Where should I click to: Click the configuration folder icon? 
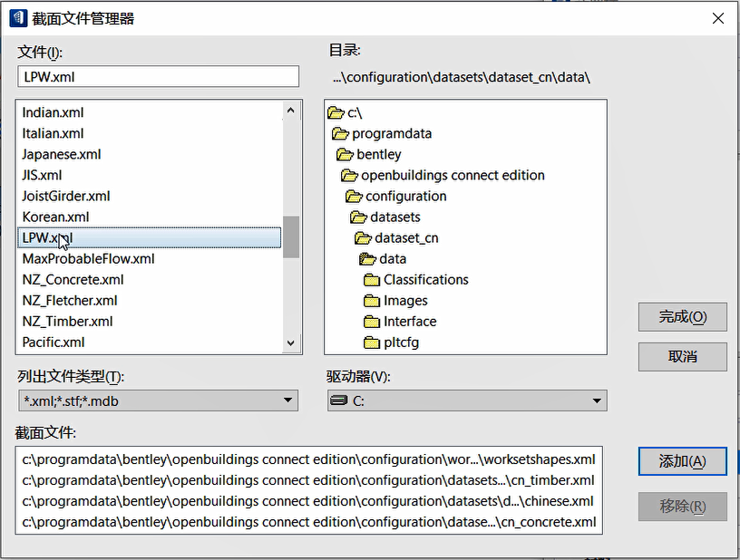354,196
